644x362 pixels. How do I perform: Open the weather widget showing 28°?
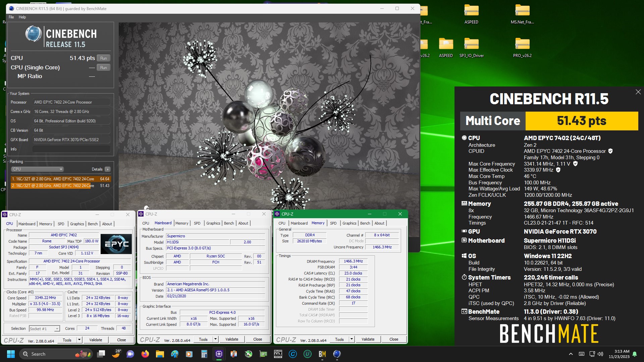116,354
